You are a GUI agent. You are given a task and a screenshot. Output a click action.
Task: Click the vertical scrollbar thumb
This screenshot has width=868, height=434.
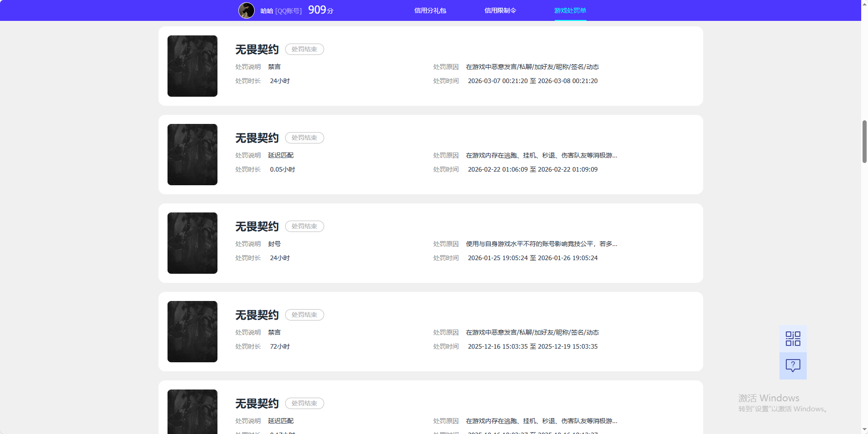tap(864, 141)
